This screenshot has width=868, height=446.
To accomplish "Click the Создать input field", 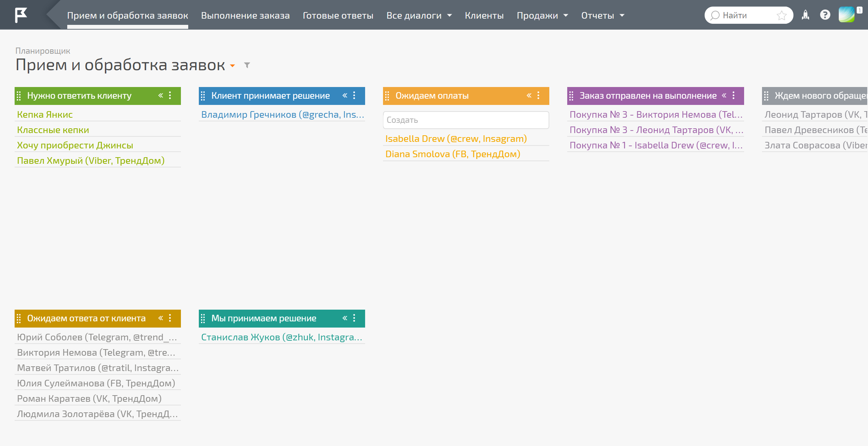I will coord(466,120).
